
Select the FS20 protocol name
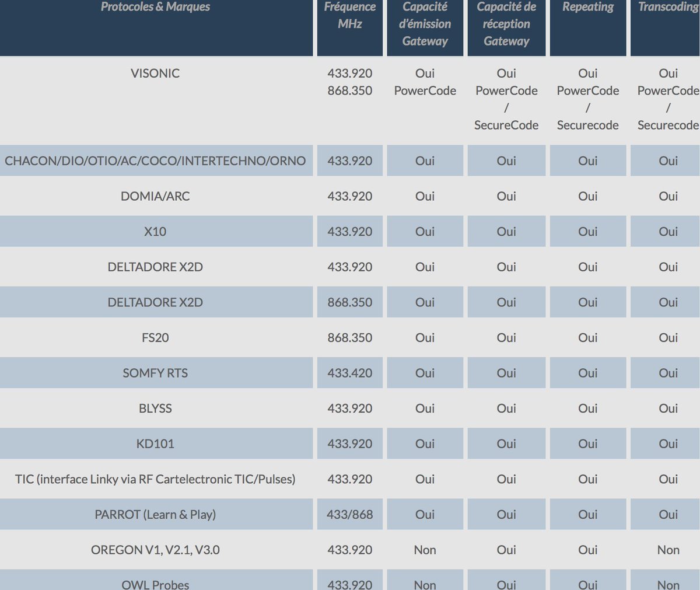tap(155, 338)
